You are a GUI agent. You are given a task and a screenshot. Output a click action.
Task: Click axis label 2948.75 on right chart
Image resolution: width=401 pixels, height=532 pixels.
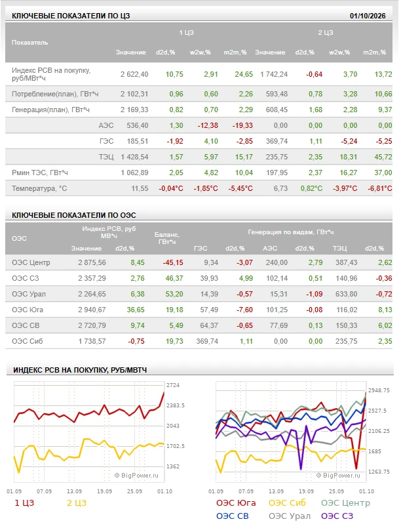click(379, 390)
